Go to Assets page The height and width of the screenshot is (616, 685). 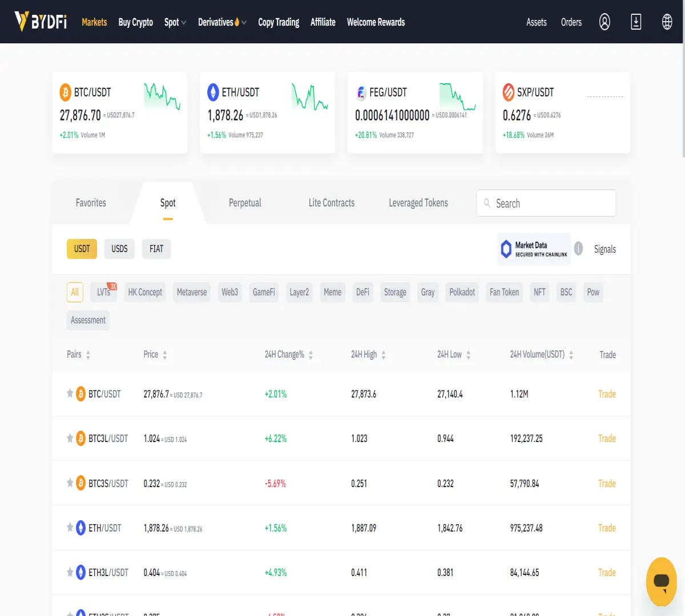coord(537,22)
